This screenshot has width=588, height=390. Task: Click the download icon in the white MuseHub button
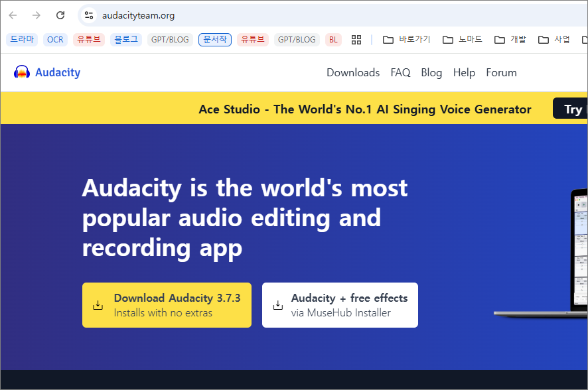(278, 305)
